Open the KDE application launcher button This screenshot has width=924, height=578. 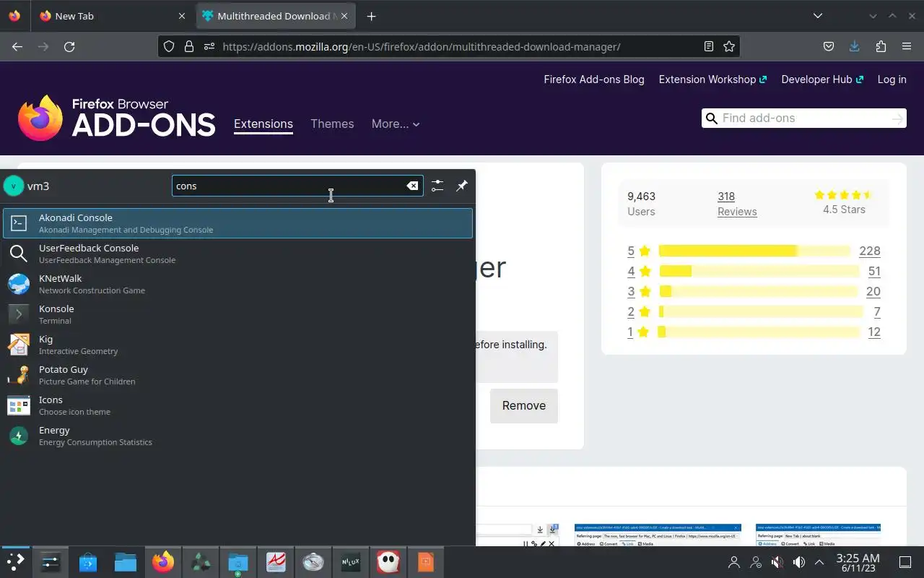click(15, 562)
